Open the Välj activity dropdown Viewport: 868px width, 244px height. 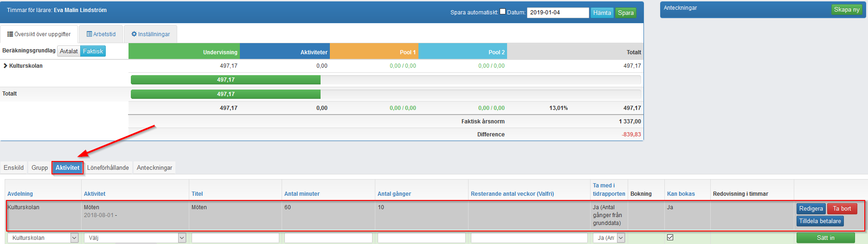135,238
